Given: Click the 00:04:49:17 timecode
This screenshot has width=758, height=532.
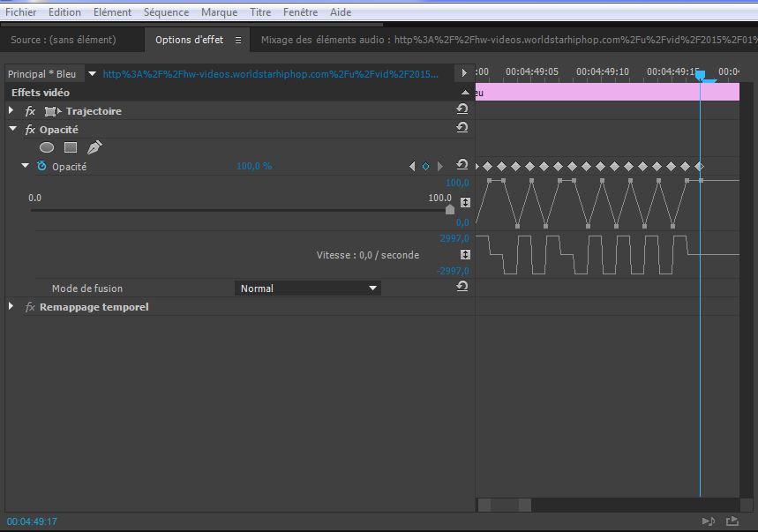Looking at the screenshot, I should [32, 521].
